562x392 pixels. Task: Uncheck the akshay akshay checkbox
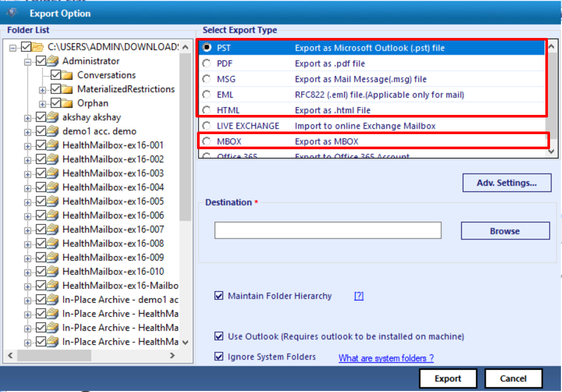click(41, 117)
